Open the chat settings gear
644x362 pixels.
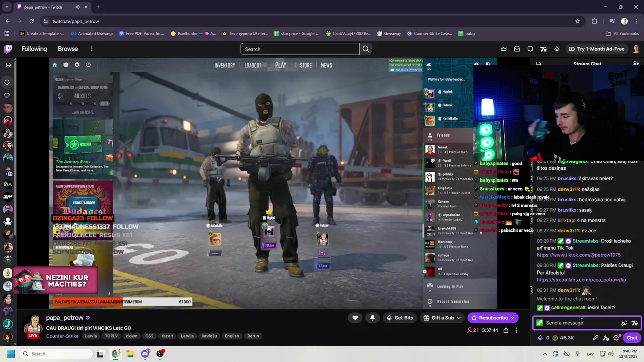coord(616,338)
